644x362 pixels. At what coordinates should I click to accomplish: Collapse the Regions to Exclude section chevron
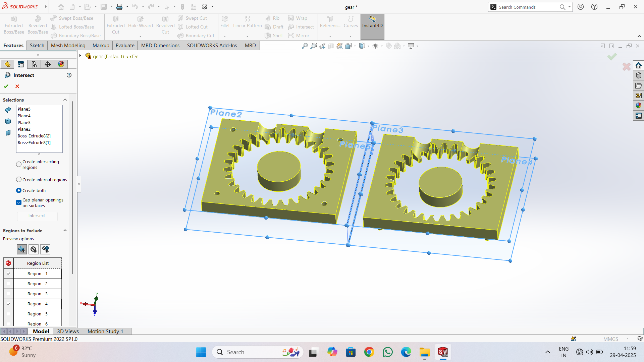click(65, 230)
